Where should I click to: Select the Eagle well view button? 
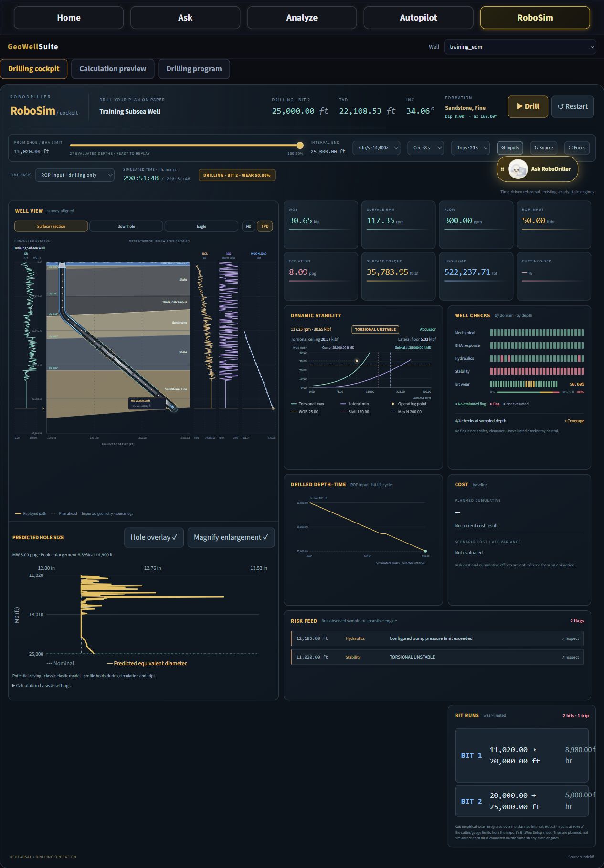[201, 226]
